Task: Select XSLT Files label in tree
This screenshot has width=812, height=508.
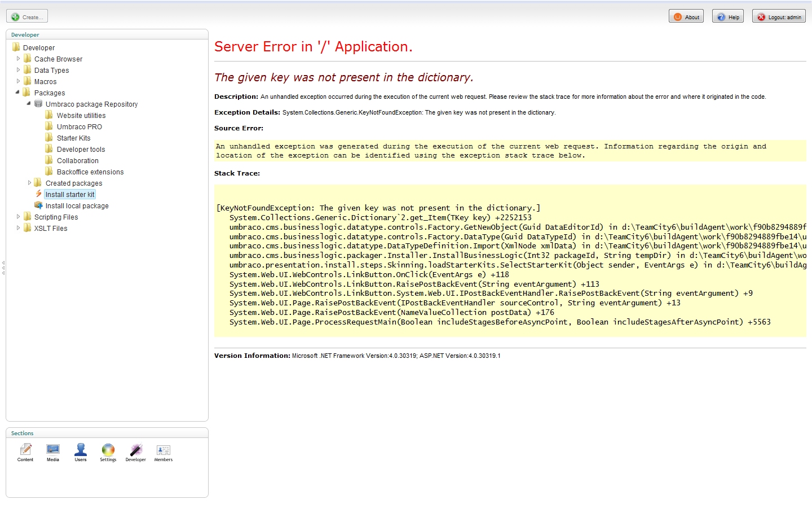Action: pos(51,229)
